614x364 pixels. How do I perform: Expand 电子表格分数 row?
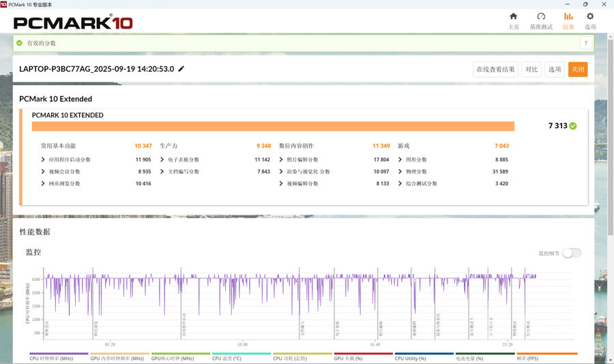pos(163,160)
